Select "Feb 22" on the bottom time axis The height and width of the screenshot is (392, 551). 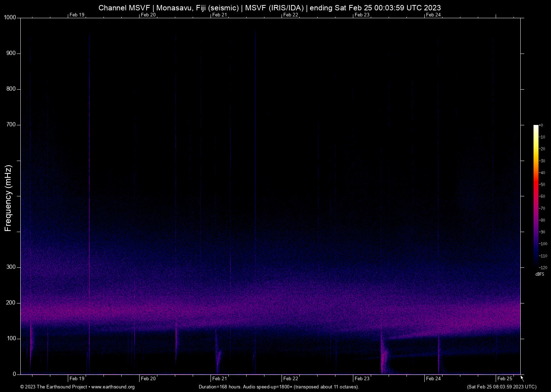coord(291,378)
